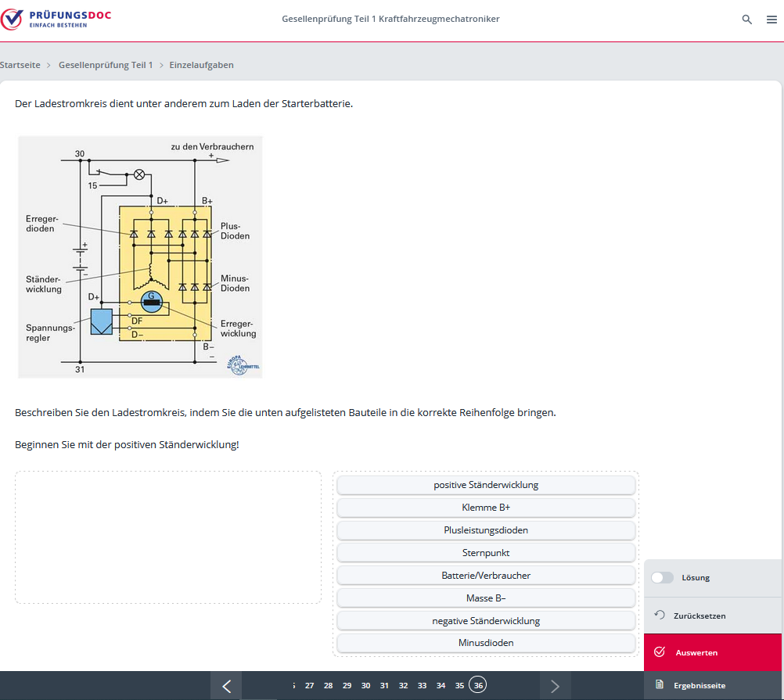Go to previous question with left arrow

pyautogui.click(x=226, y=686)
